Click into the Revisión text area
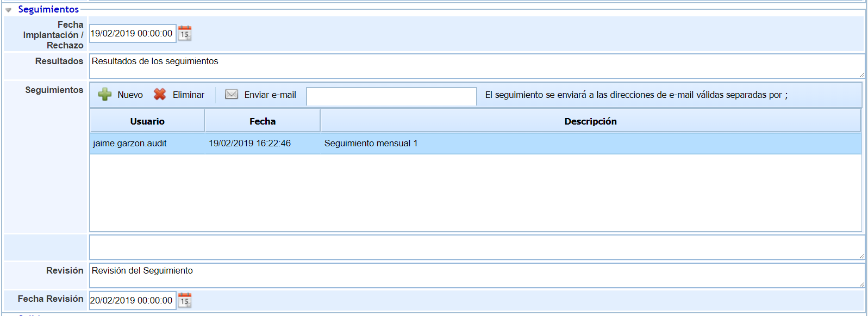Screen dimensions: 868x316 (476, 276)
